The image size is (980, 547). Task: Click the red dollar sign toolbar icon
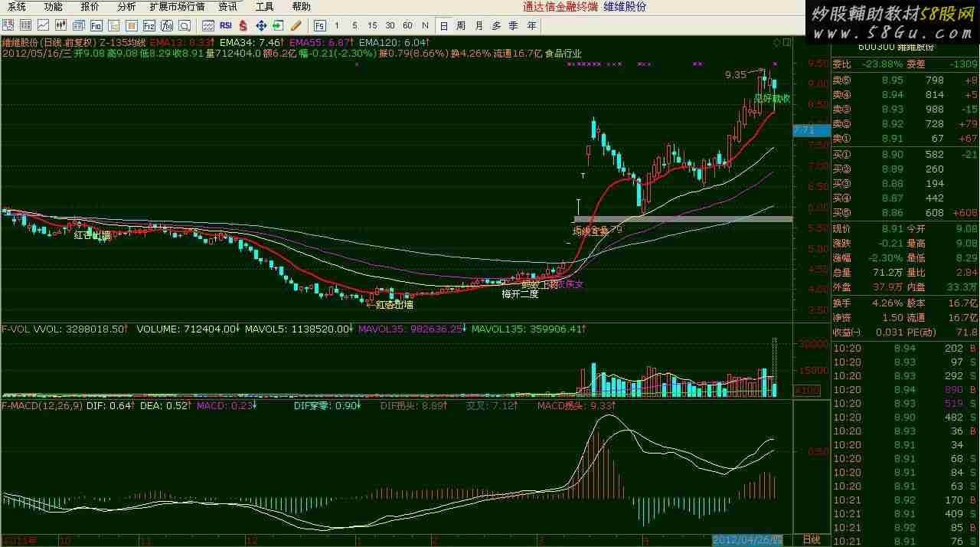coord(243,25)
